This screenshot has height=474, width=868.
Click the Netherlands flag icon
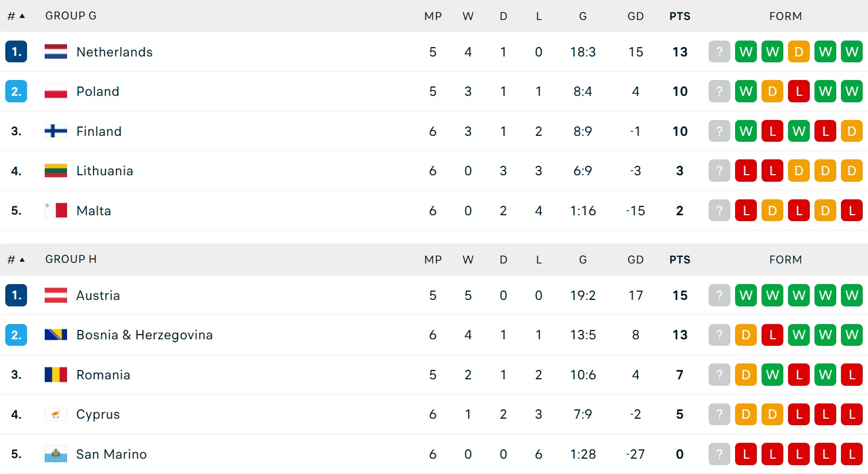[56, 52]
